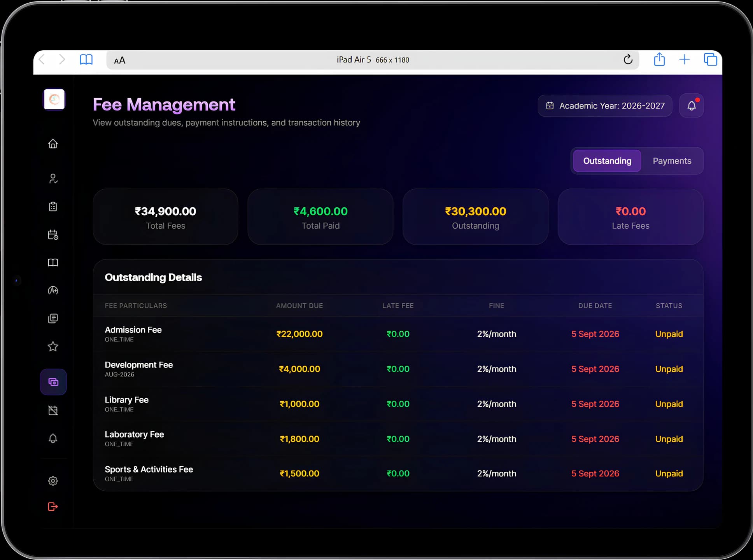
Task: Open the sidebar bell notifications icon
Action: [x=53, y=438]
